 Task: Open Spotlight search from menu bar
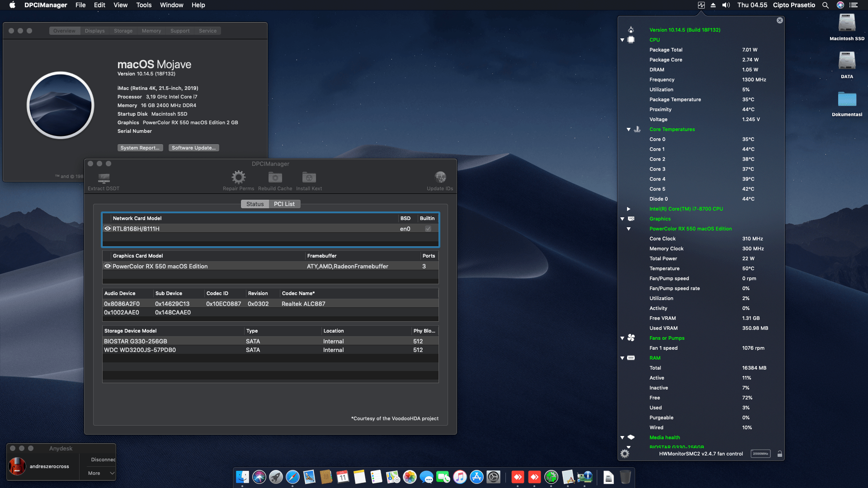click(826, 5)
